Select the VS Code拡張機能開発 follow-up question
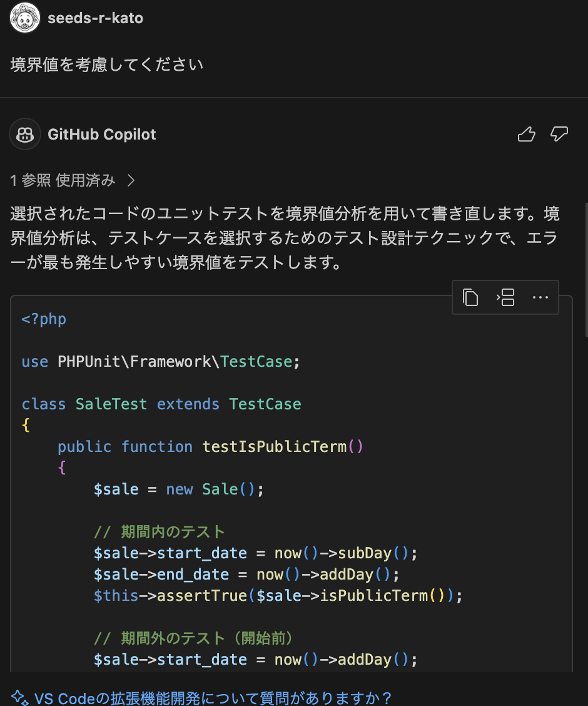588x706 pixels. (213, 697)
